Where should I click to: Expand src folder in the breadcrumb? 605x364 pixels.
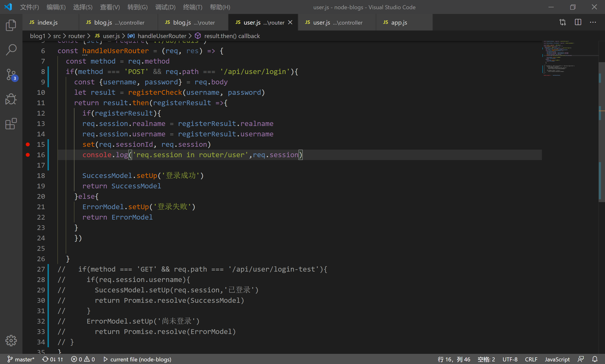click(x=57, y=36)
